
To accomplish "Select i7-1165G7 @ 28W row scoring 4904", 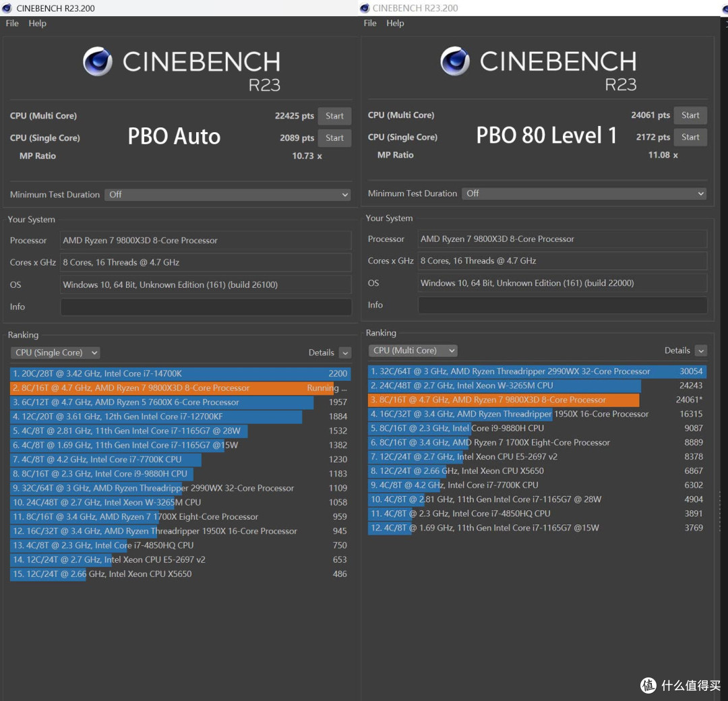I will pyautogui.click(x=537, y=499).
